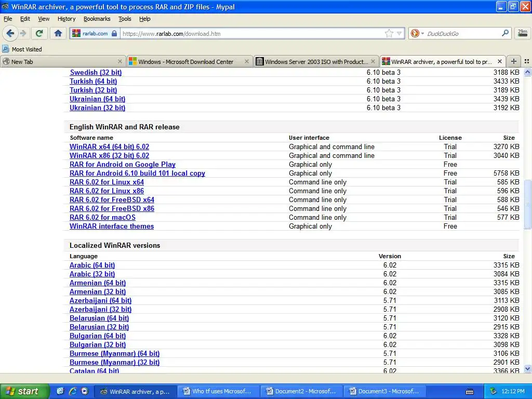Click the page scrollbar up arrow

coord(527,72)
